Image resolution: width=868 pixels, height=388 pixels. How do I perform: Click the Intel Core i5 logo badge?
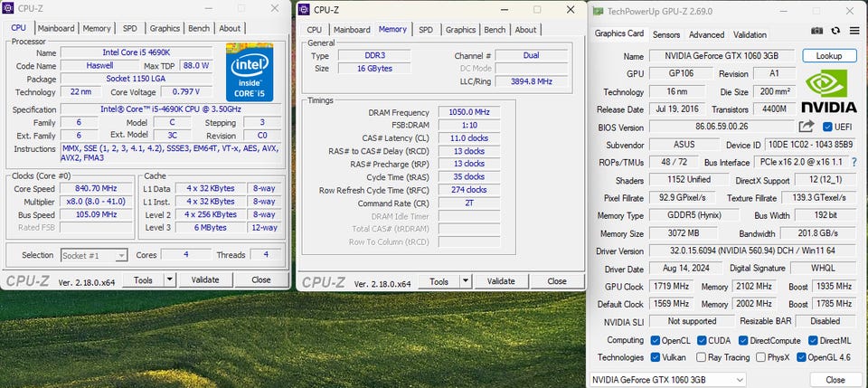[250, 71]
